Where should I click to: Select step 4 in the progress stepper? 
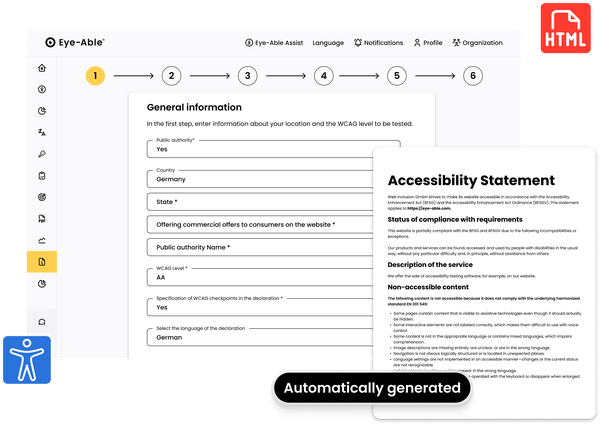pyautogui.click(x=324, y=76)
